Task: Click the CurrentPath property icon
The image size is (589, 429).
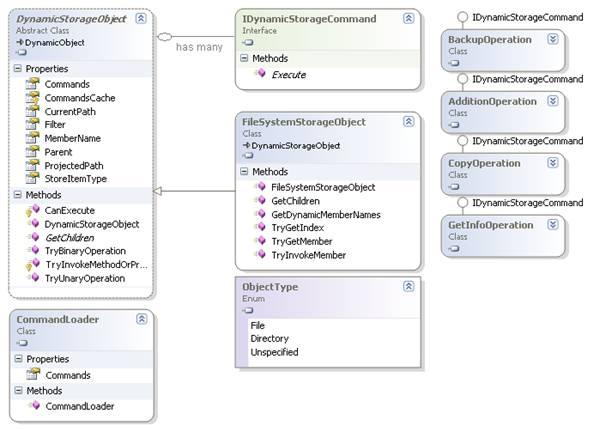Action: [32, 111]
